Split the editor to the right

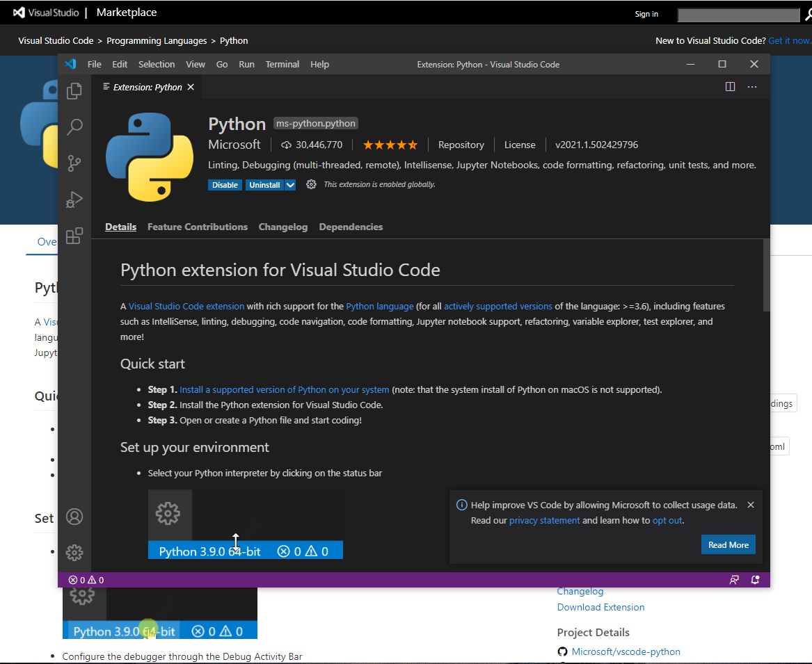pos(730,87)
